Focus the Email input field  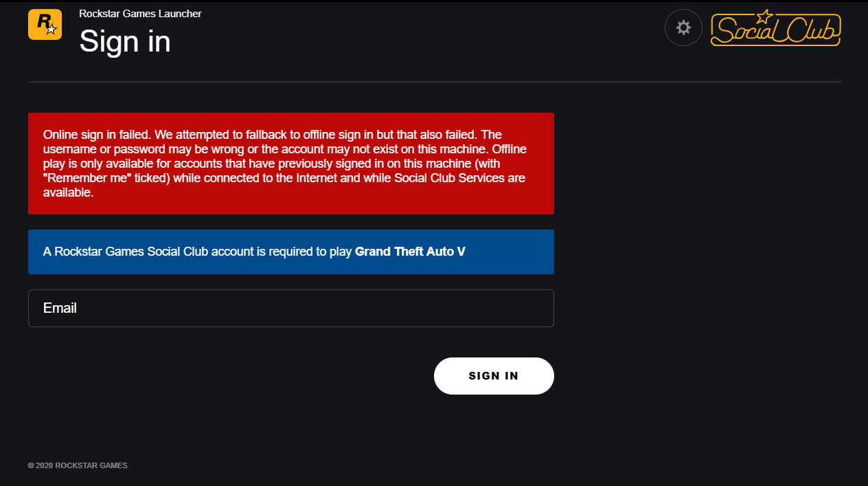290,308
